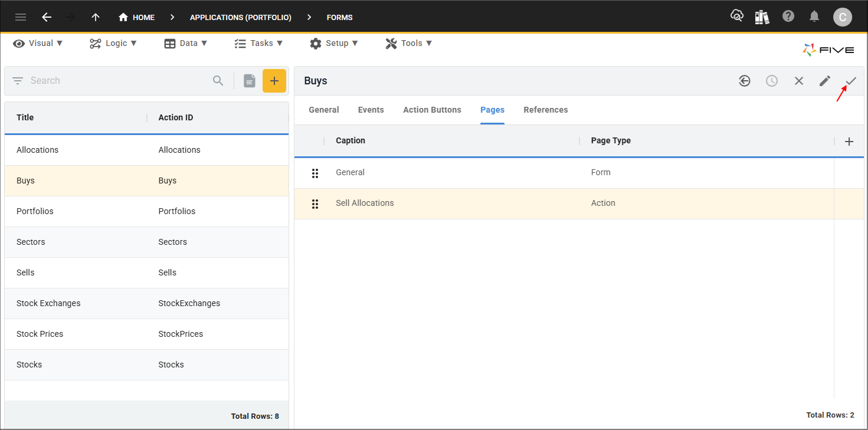The image size is (868, 430).
Task: Select the Stock Exchanges form row
Action: pos(146,303)
